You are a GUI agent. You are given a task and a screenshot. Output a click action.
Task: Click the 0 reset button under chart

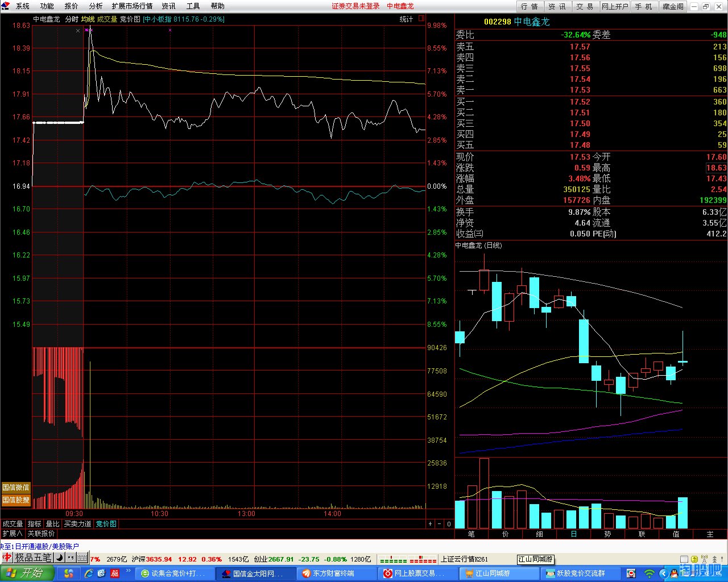coord(449,524)
